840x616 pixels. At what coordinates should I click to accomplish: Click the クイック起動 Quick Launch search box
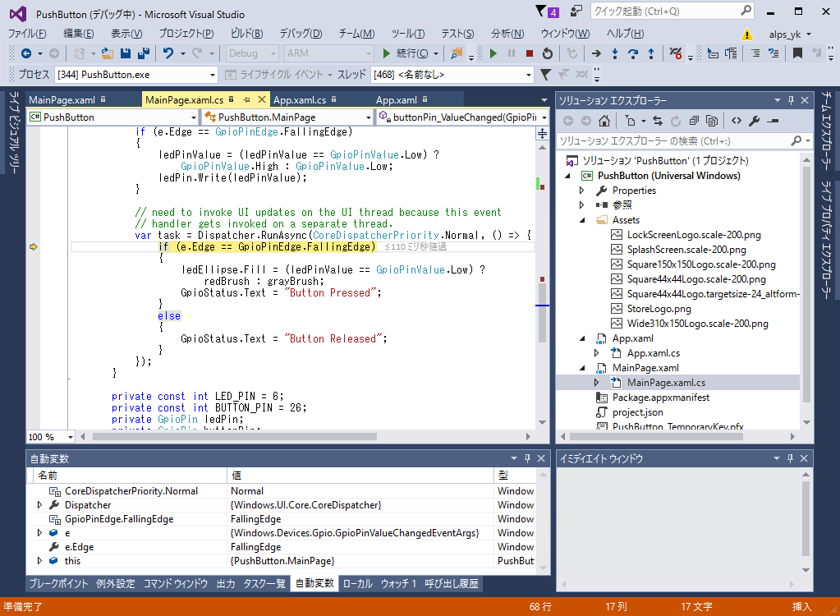(672, 11)
